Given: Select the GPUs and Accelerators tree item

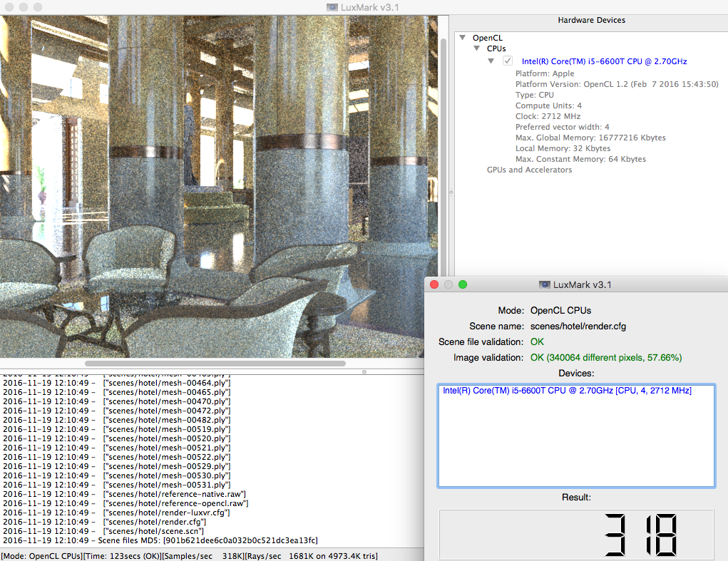Looking at the screenshot, I should coord(529,170).
